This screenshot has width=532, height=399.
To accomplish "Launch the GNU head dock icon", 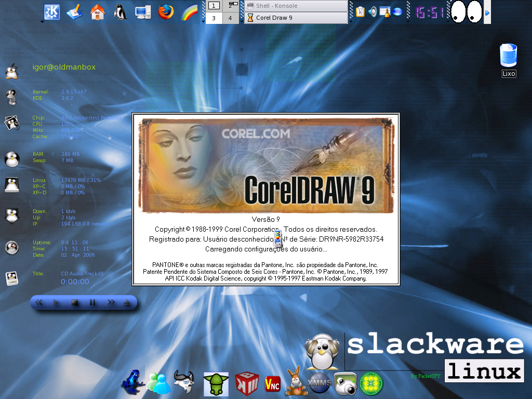I will pyautogui.click(x=184, y=382).
